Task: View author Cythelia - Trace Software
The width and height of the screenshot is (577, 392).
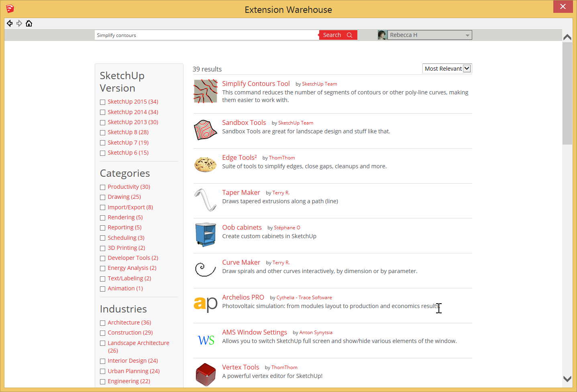Action: [304, 298]
